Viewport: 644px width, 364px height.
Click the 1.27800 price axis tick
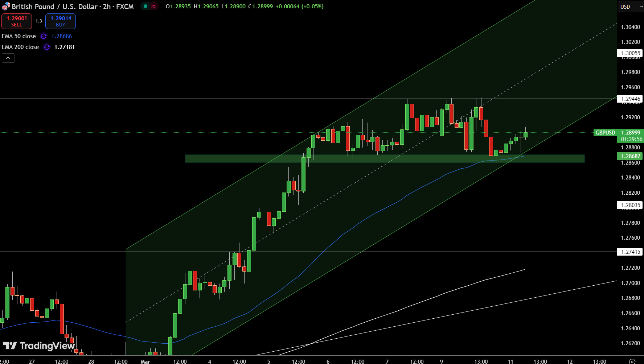[x=631, y=223]
